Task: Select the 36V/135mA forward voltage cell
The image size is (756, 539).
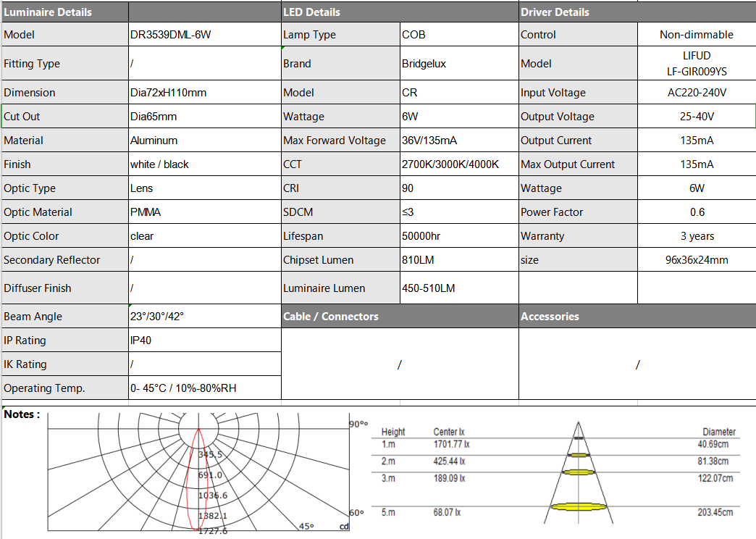Action: pos(459,141)
